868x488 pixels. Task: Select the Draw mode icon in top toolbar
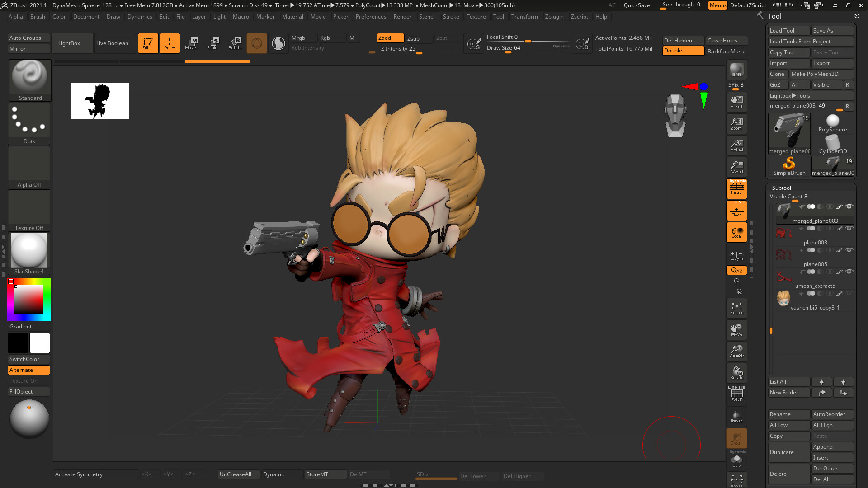(170, 43)
